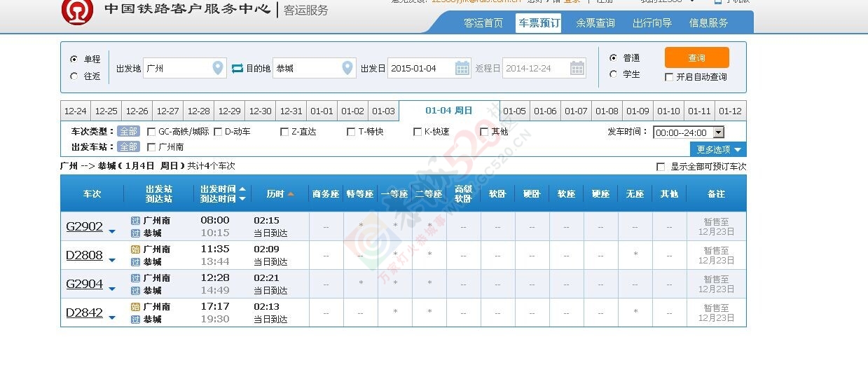Image resolution: width=868 pixels, height=377 pixels.
Task: Swap departure and destination stations
Action: [237, 68]
